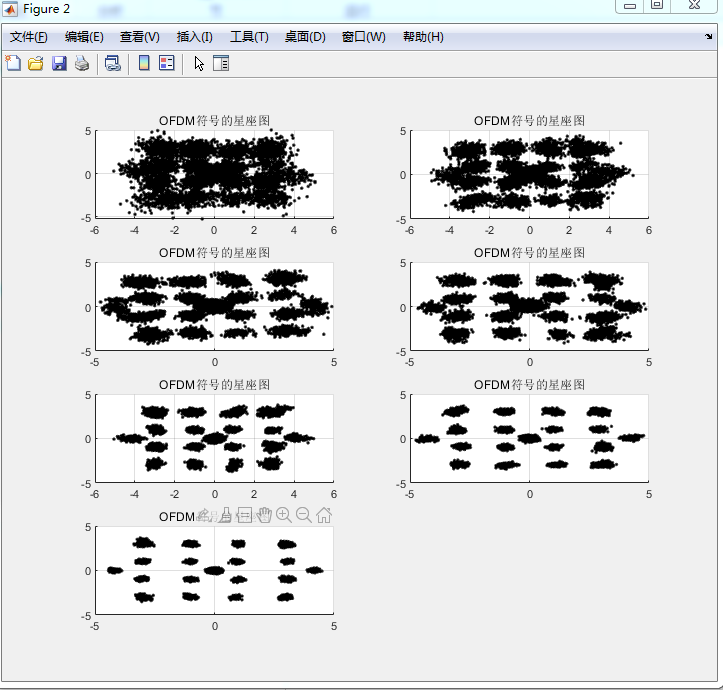
Task: Insert a colorbar via toolbar icon
Action: [x=144, y=63]
